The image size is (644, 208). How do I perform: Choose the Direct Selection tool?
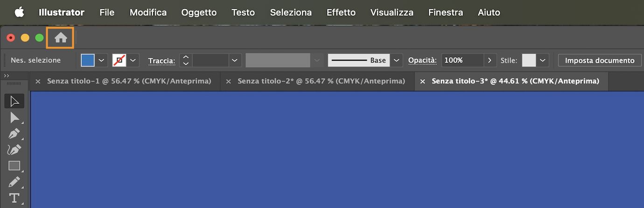[x=14, y=118]
